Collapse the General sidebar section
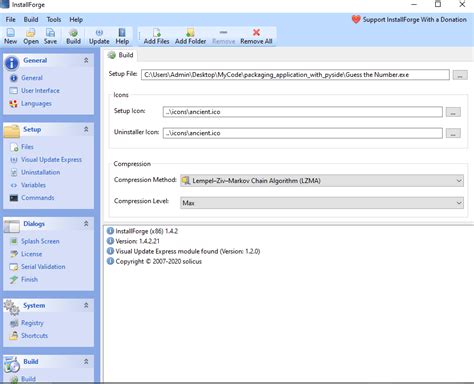The image size is (474, 384). [86, 60]
